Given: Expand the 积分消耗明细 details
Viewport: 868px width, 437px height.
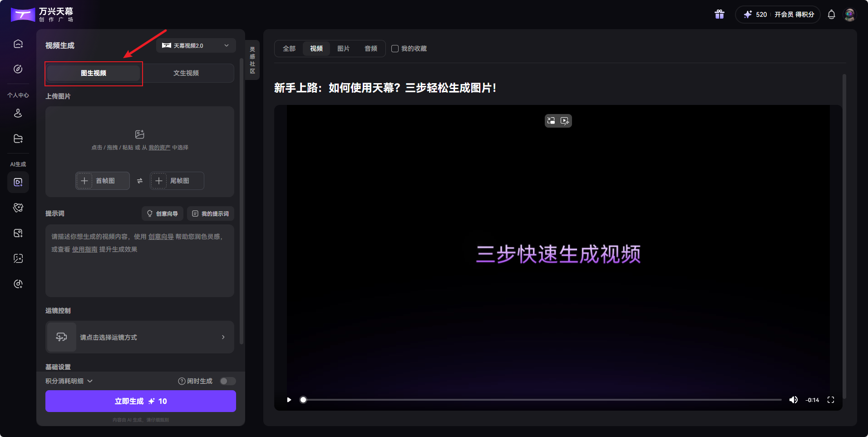Looking at the screenshot, I should click(68, 381).
